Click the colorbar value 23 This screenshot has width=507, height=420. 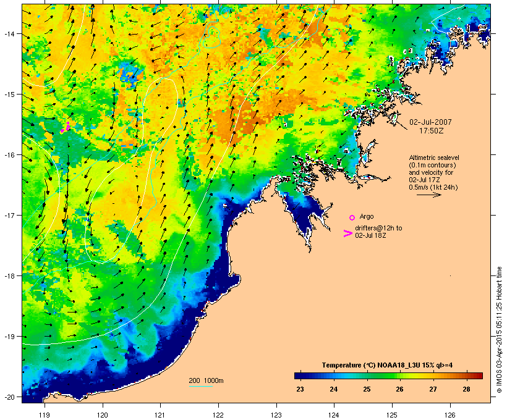300,389
